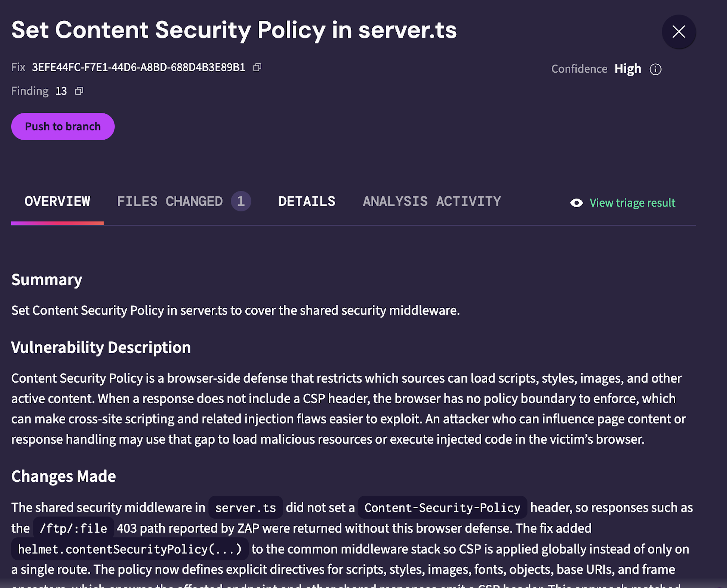Click the Confidence label
This screenshot has width=727, height=588.
click(x=579, y=69)
